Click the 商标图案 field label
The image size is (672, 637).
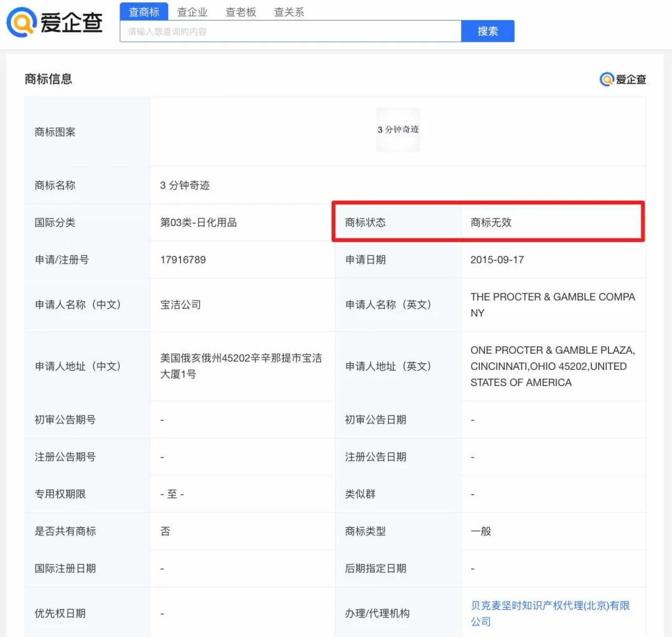coord(55,132)
